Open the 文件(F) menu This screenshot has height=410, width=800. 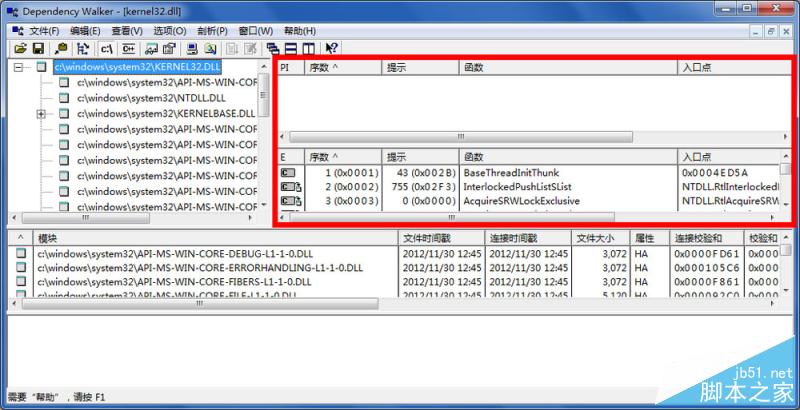(x=44, y=31)
